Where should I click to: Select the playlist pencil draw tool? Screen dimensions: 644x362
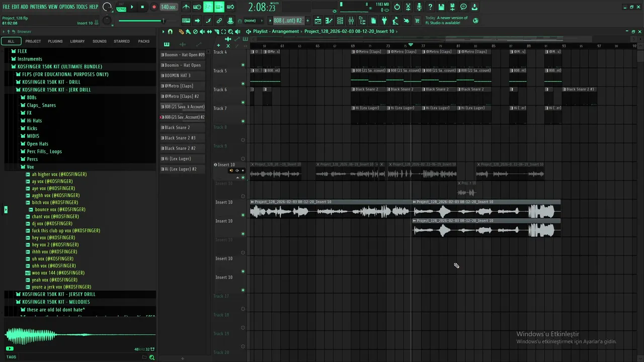(x=181, y=32)
